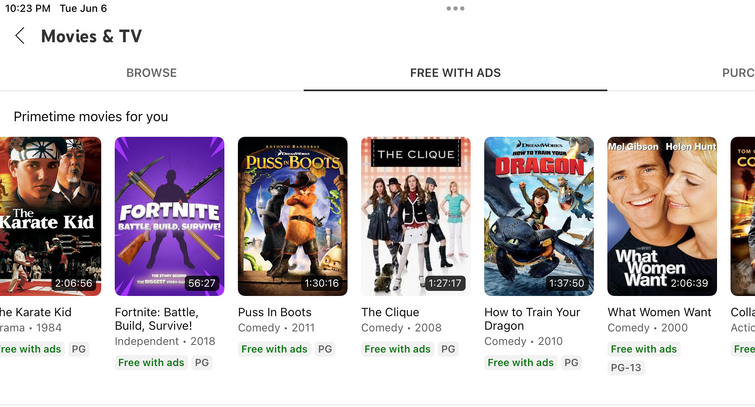Viewport: 755px width, 407px height.
Task: Open the What Women Want poster
Action: tap(662, 216)
